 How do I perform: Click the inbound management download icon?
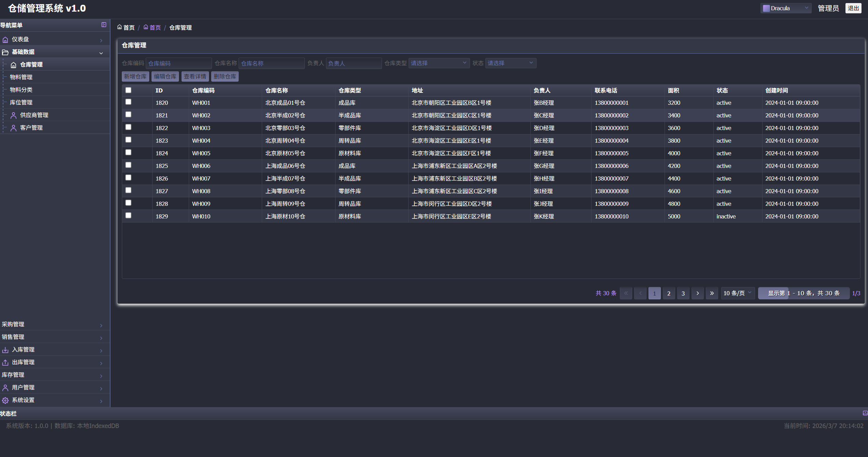point(5,350)
